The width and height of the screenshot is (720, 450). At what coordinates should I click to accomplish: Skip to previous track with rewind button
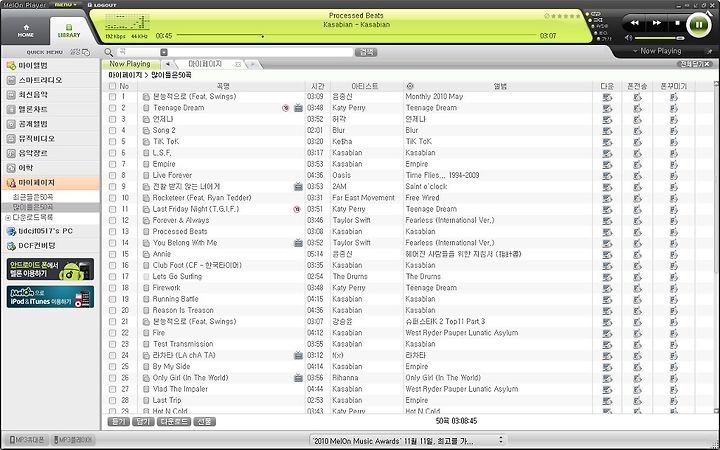[x=634, y=23]
